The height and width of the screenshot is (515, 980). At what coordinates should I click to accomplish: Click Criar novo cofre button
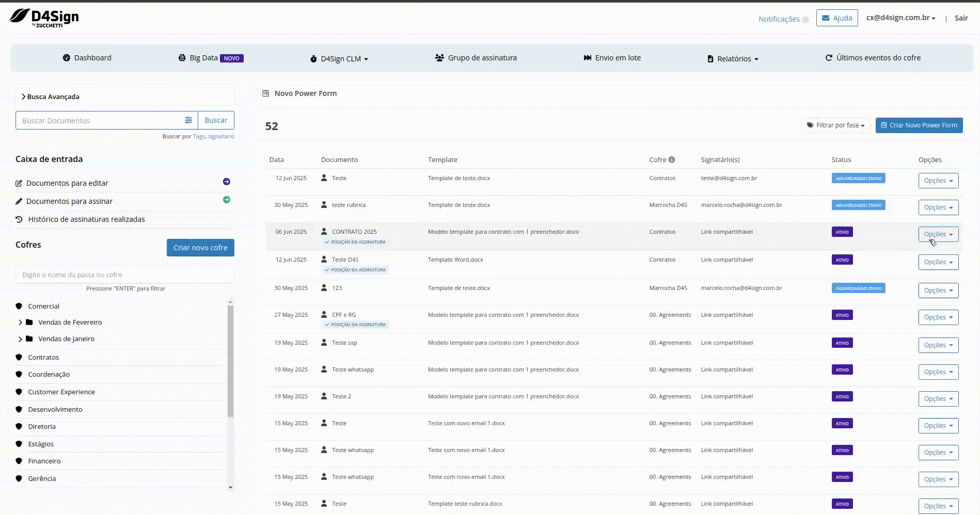coord(200,248)
